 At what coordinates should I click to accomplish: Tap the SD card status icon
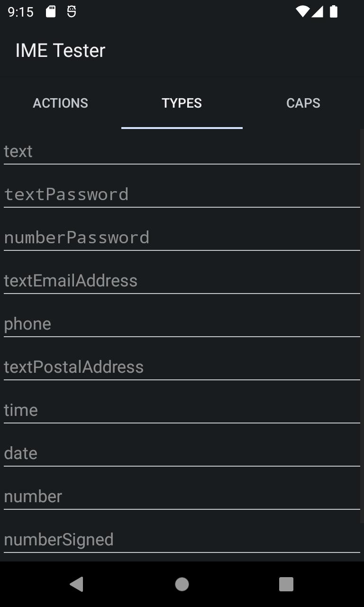(51, 11)
